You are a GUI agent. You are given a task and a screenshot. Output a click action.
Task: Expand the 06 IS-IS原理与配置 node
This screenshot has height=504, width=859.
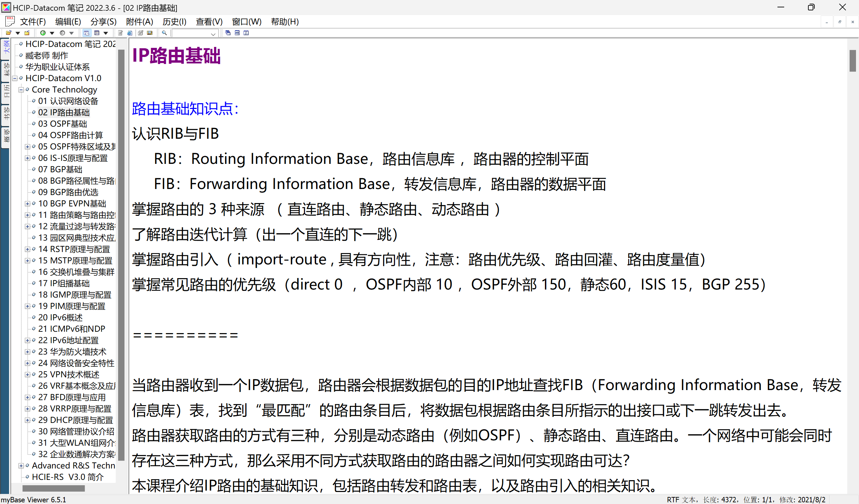point(28,159)
